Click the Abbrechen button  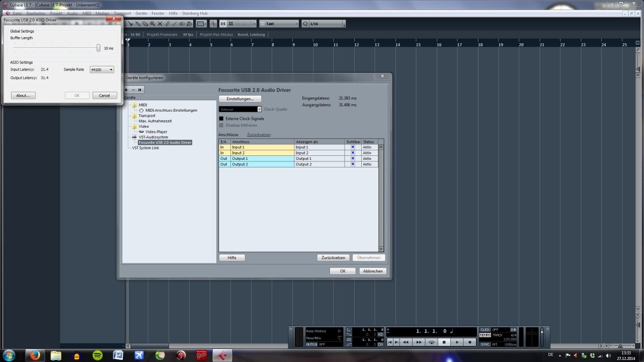(x=373, y=271)
